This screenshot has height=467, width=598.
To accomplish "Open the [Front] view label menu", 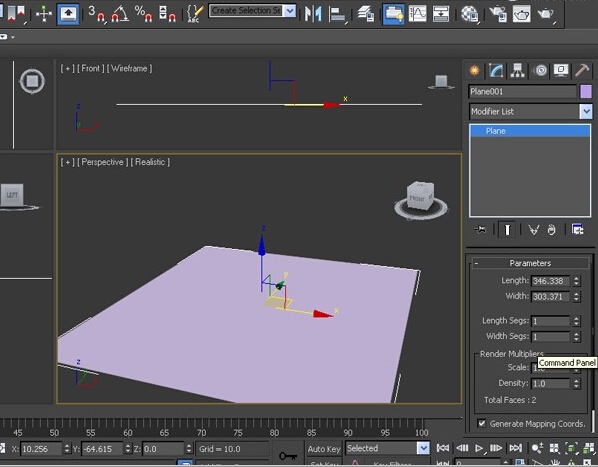I will [90, 69].
